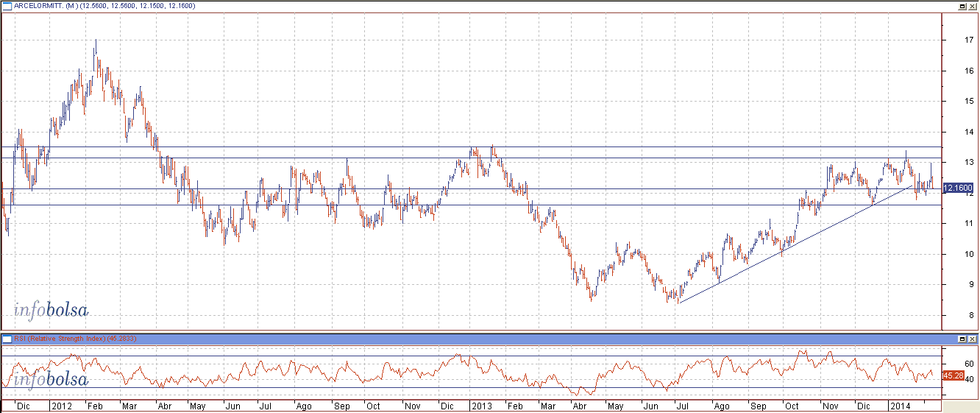Click the 60 level on the RSI axis
This screenshot has width=980, height=413.
[x=948, y=364]
